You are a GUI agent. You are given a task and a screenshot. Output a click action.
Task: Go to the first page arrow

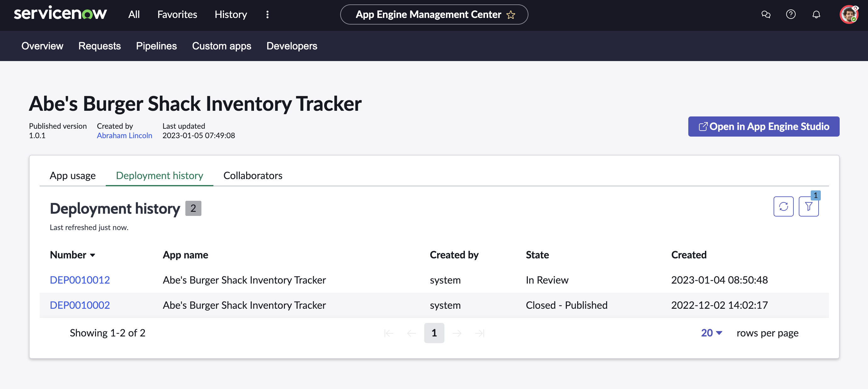coord(389,333)
